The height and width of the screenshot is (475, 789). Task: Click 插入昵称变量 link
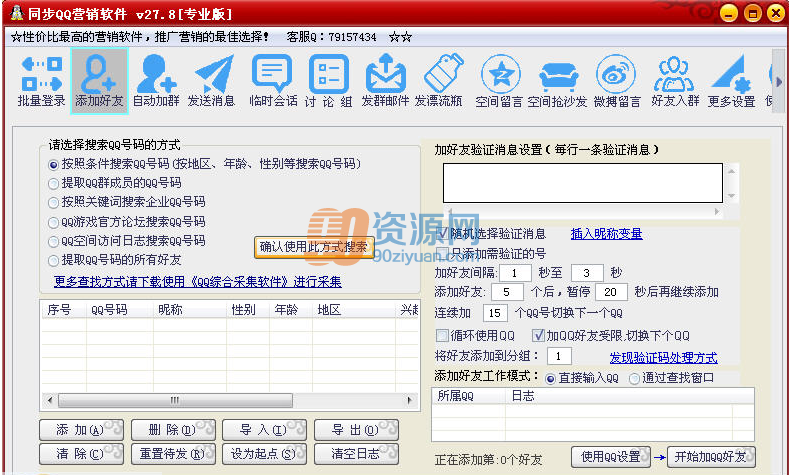[x=606, y=233]
